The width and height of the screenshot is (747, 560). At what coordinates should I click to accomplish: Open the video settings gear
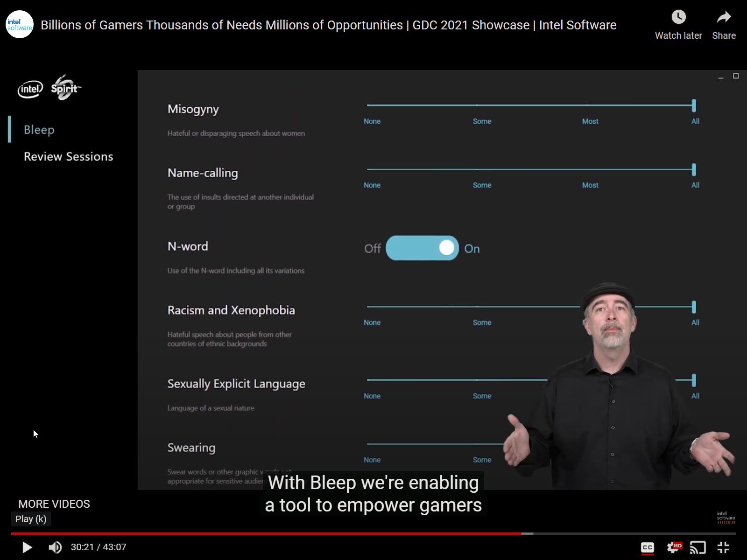674,547
